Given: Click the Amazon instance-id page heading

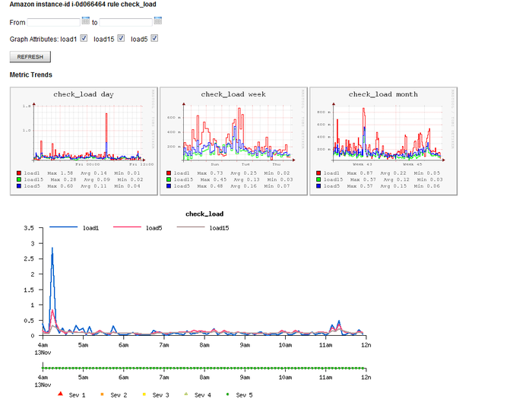Looking at the screenshot, I should 83,5.
